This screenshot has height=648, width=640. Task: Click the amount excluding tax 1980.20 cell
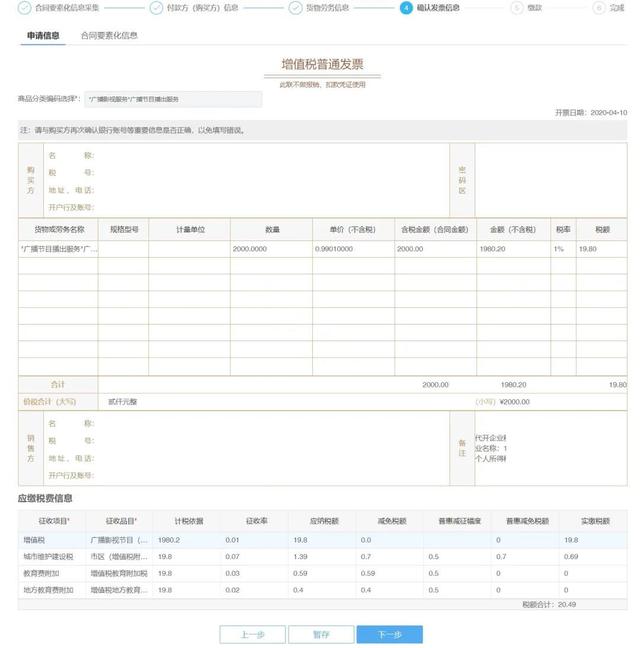[x=514, y=249]
